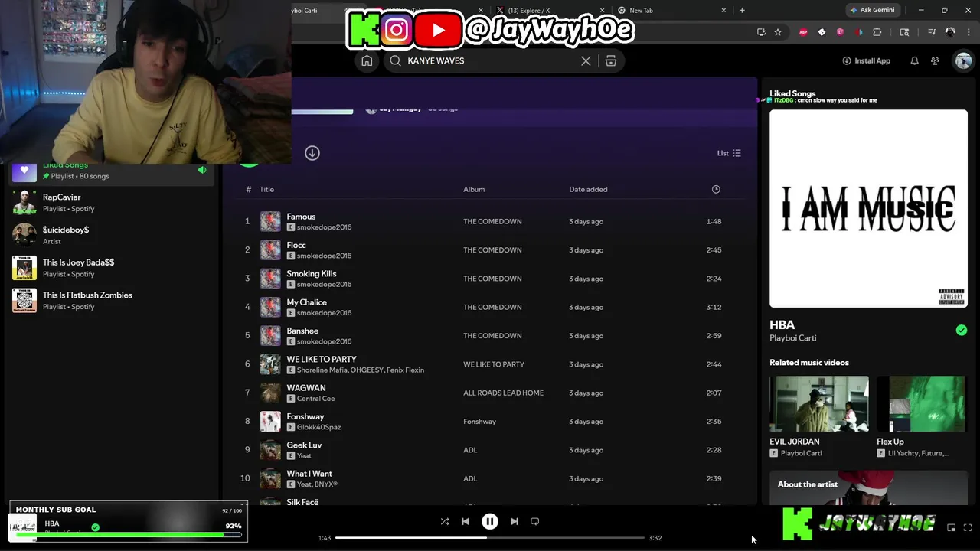Viewport: 980px width, 551px height.
Task: Seek within the song progress bar
Action: click(x=490, y=537)
